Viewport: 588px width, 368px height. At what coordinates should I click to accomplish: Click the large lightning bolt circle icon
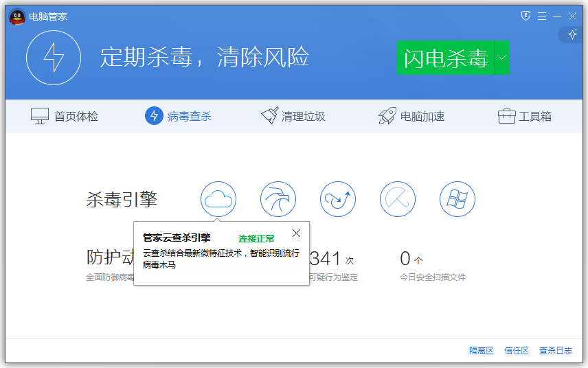click(54, 58)
